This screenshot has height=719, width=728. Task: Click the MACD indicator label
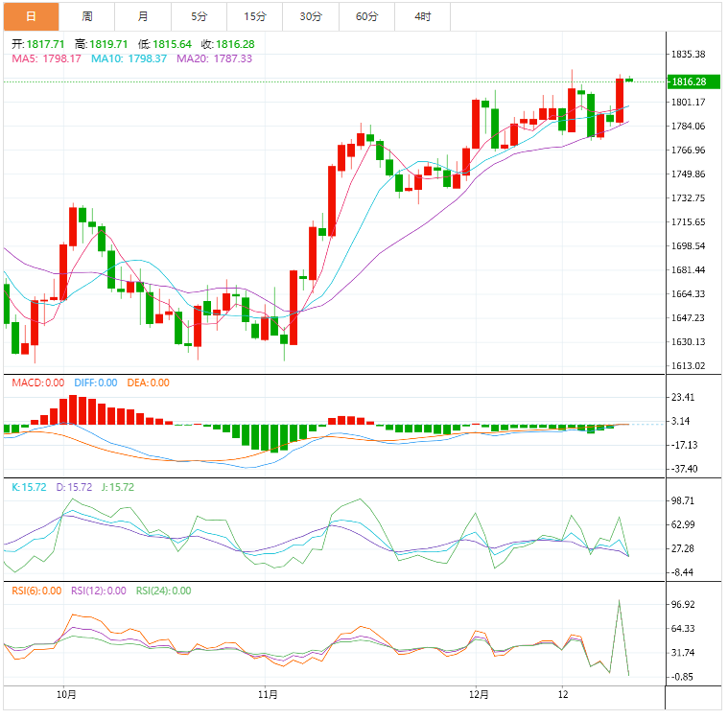click(38, 383)
